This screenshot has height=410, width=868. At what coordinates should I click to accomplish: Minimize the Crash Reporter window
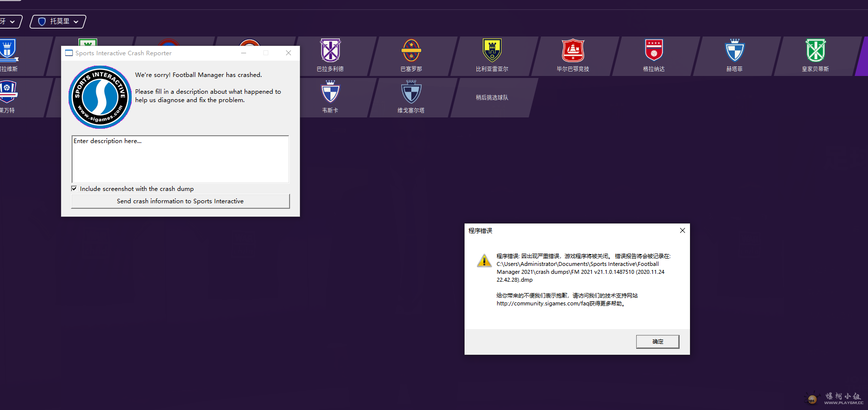tap(244, 53)
